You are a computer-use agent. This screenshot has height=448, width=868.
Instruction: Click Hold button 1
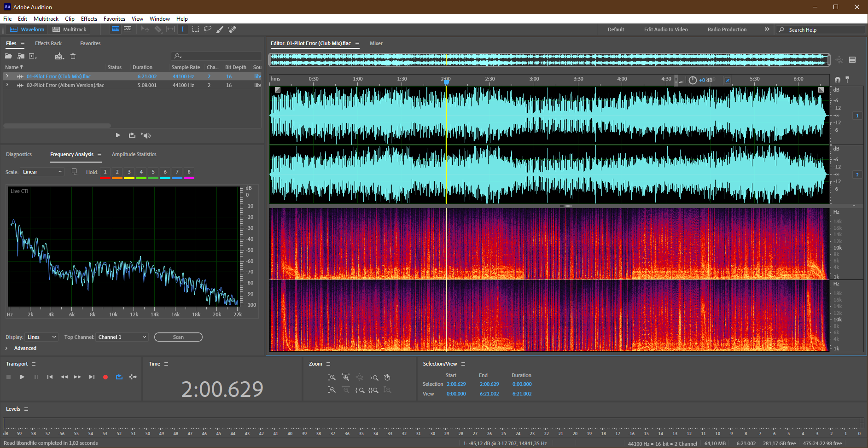coord(105,172)
